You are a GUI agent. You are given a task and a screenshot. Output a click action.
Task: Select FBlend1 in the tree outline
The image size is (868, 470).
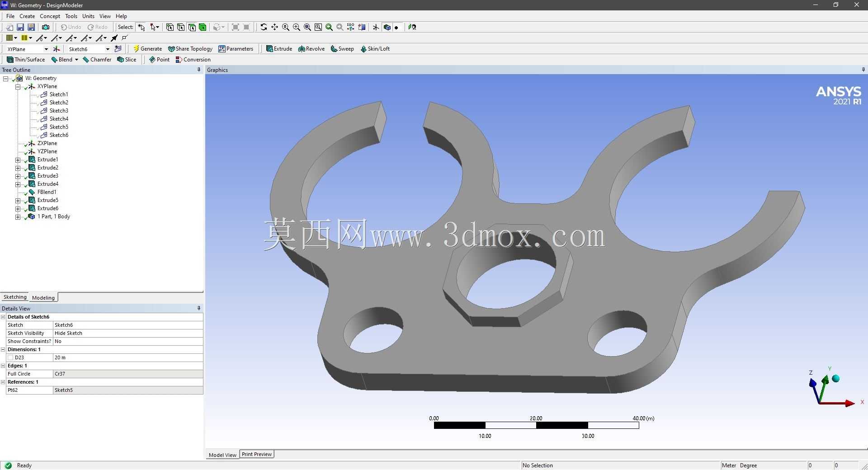click(47, 192)
